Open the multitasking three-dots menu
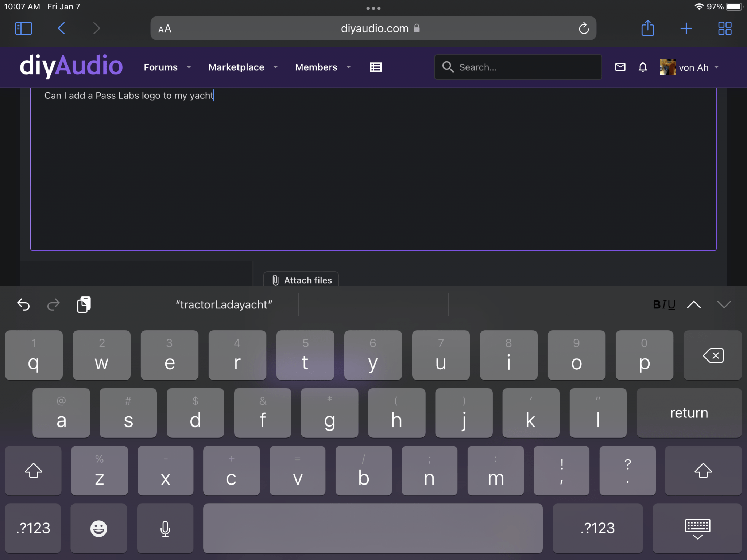The height and width of the screenshot is (560, 747). click(x=373, y=8)
